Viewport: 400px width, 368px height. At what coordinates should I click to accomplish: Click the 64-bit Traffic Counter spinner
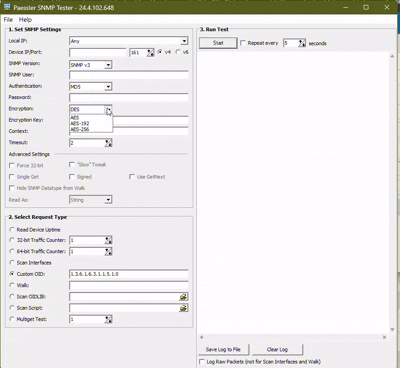pos(108,252)
